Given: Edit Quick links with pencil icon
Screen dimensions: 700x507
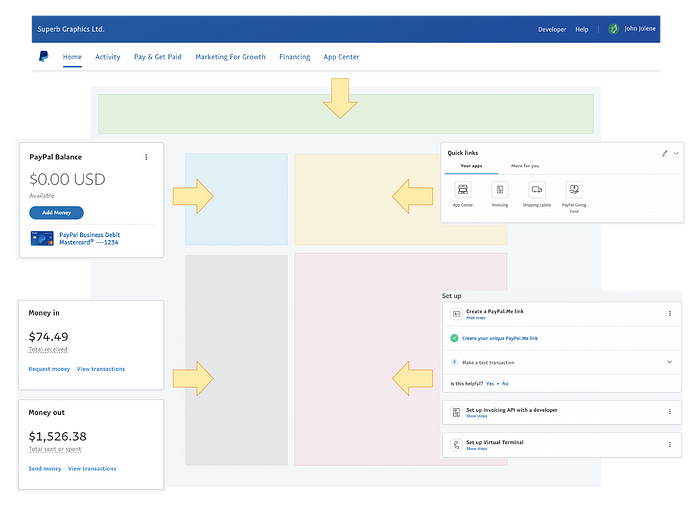Looking at the screenshot, I should click(665, 154).
